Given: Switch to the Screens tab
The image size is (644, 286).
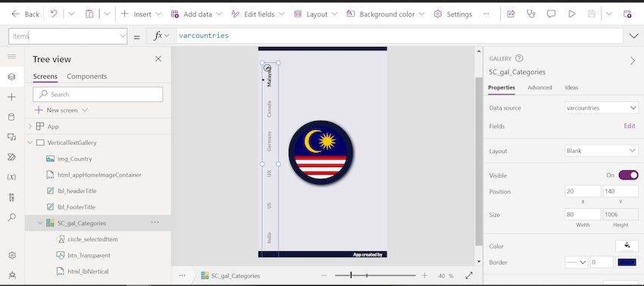Looking at the screenshot, I should 45,76.
